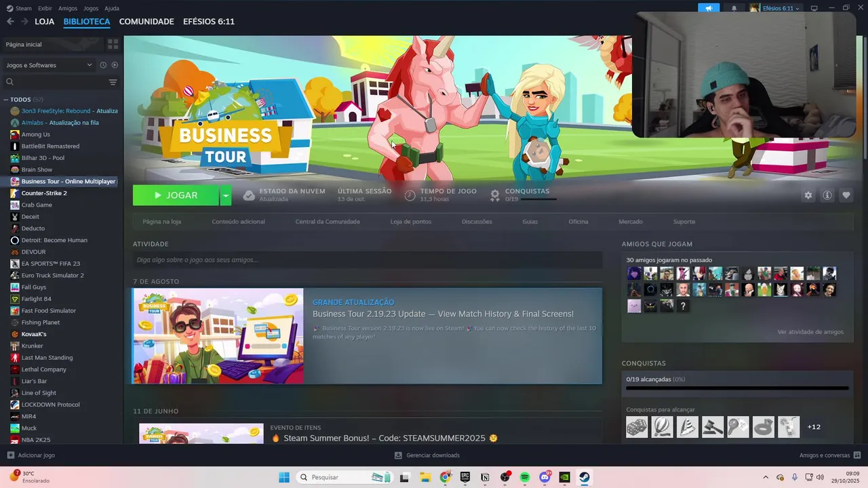The image size is (868, 488).
Task: Show hidden system tray icons chevron
Action: click(x=766, y=477)
